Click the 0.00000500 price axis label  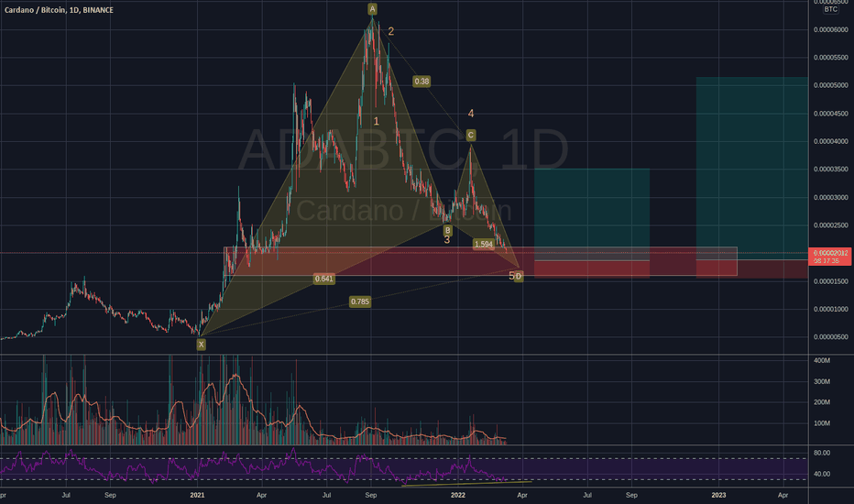tap(830, 337)
